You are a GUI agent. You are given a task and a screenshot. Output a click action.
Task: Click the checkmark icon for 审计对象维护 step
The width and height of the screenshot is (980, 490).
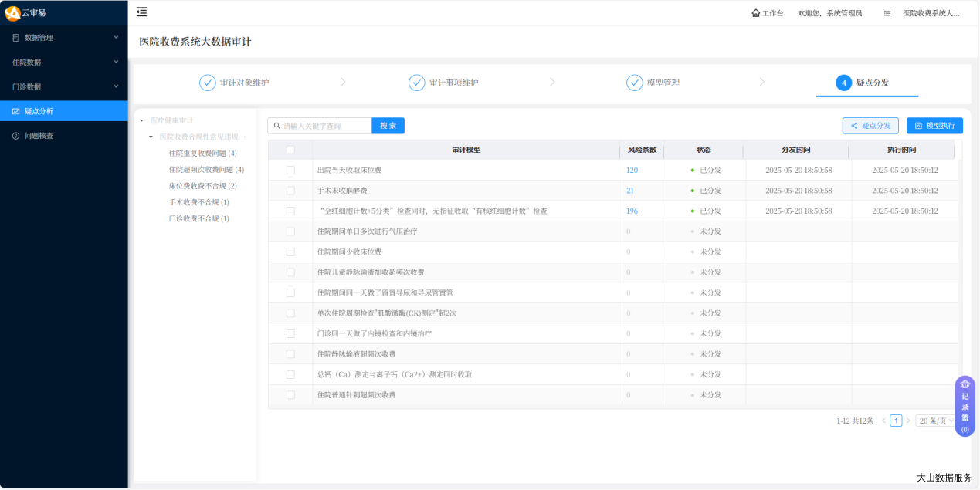208,83
